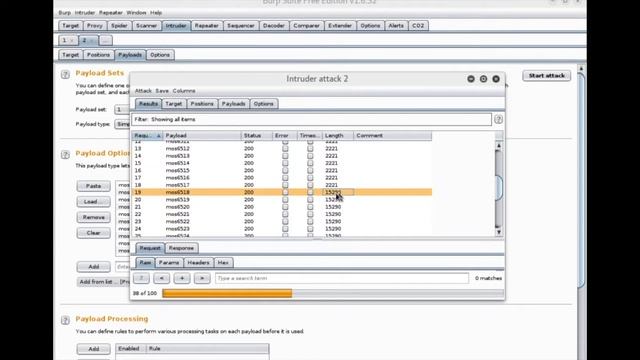The width and height of the screenshot is (640, 360).
Task: Select result row with payload mos6514
Action: (x=282, y=163)
